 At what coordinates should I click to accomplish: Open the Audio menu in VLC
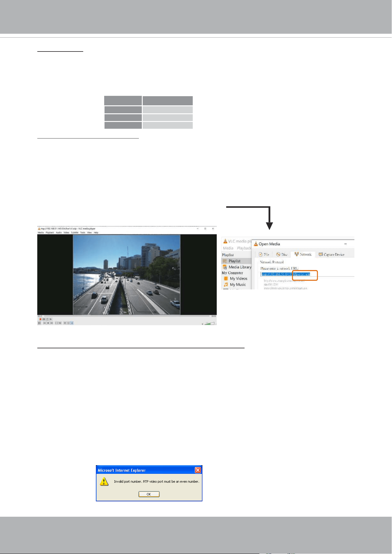[59, 233]
